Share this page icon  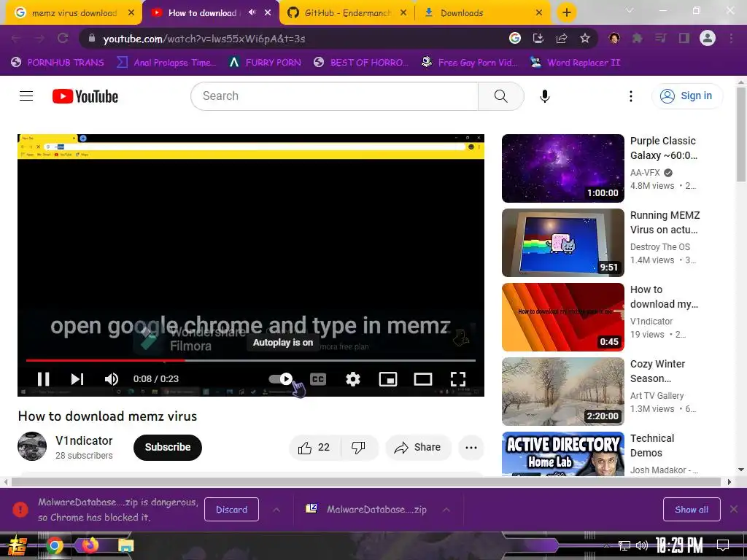click(x=561, y=38)
